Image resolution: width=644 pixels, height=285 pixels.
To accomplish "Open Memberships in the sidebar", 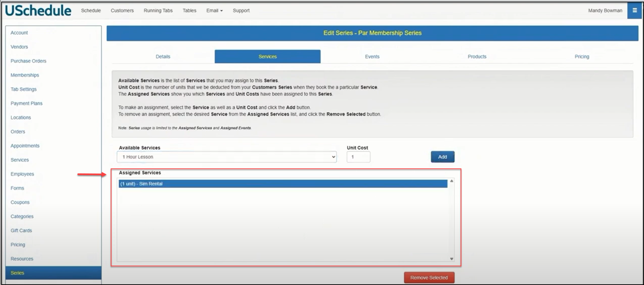I will (x=25, y=75).
